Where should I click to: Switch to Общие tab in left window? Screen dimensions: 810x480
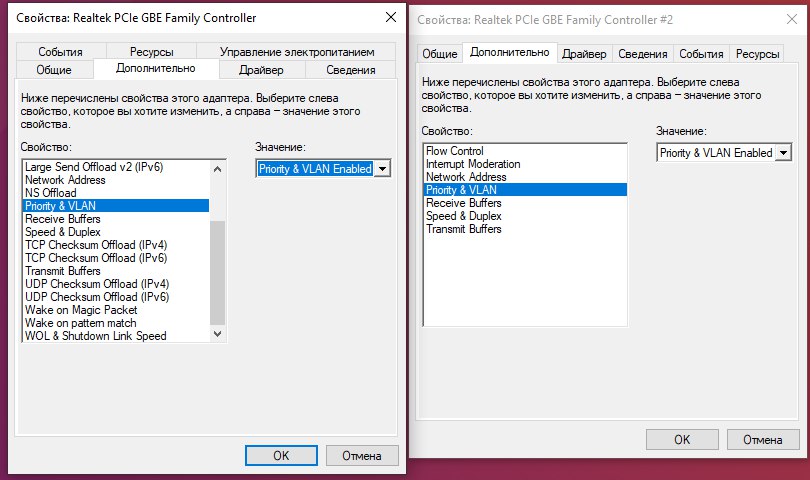click(54, 70)
